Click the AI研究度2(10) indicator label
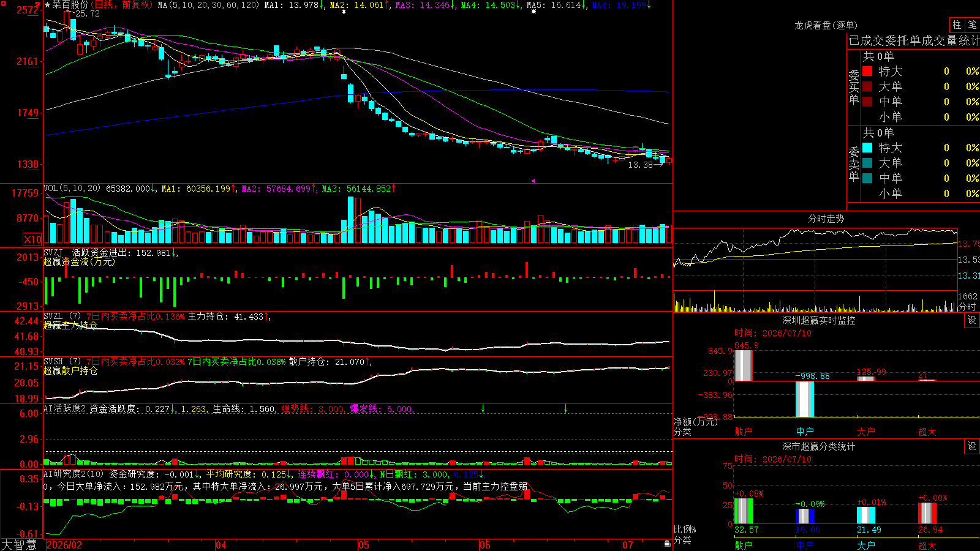Viewport: 980px width, 551px height. coord(74,474)
